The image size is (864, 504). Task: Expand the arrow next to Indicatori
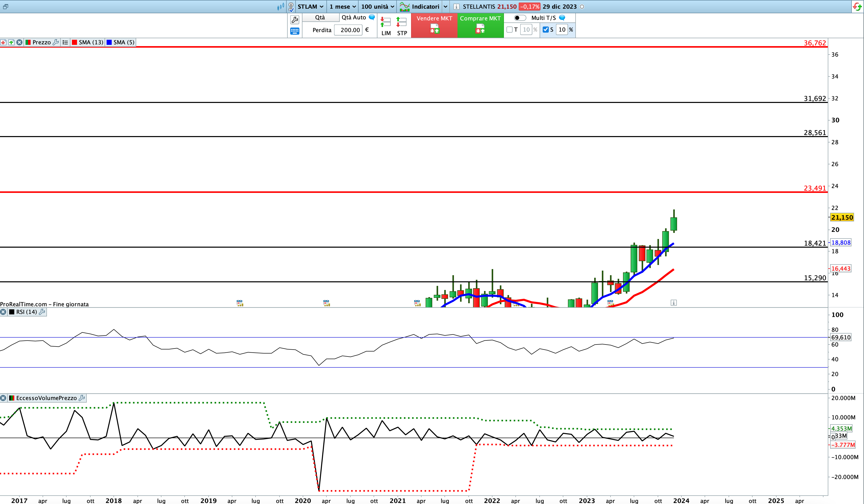pos(445,7)
